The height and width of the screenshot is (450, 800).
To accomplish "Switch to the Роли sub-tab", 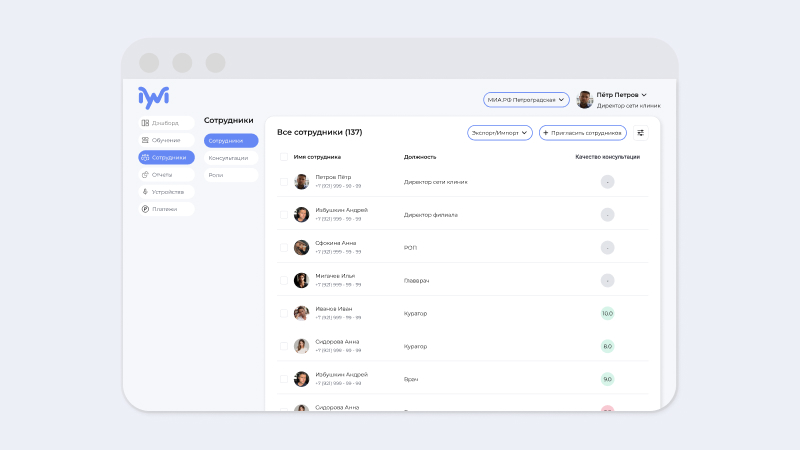I will click(x=231, y=175).
